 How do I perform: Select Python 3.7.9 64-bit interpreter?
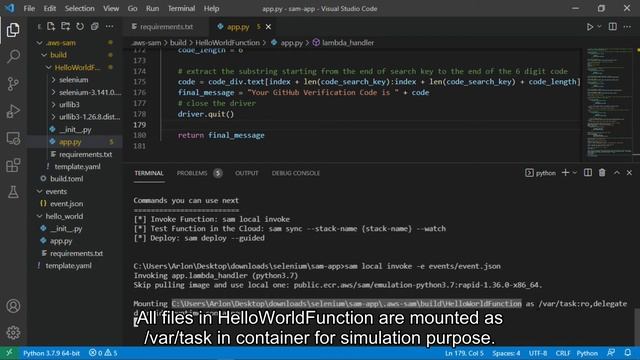coord(51,353)
